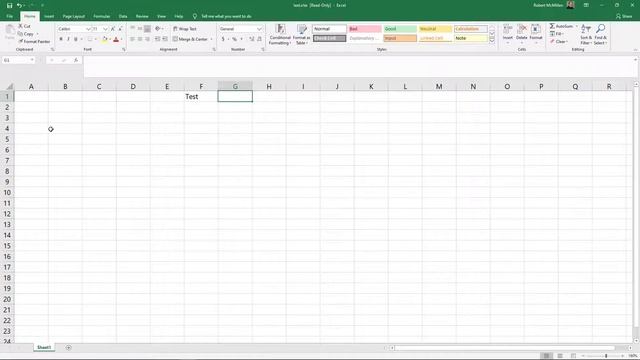The width and height of the screenshot is (640, 360).
Task: Toggle Merge & Center
Action: pos(190,39)
